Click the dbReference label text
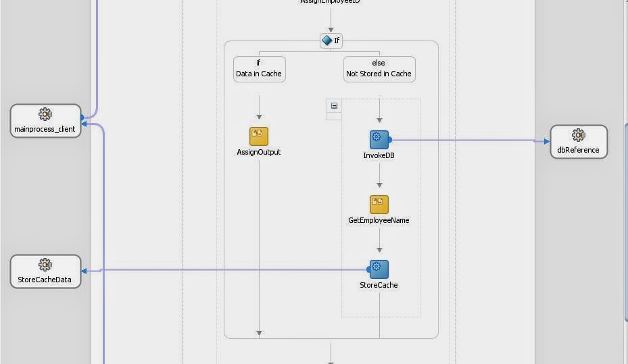628x364 pixels. click(579, 150)
